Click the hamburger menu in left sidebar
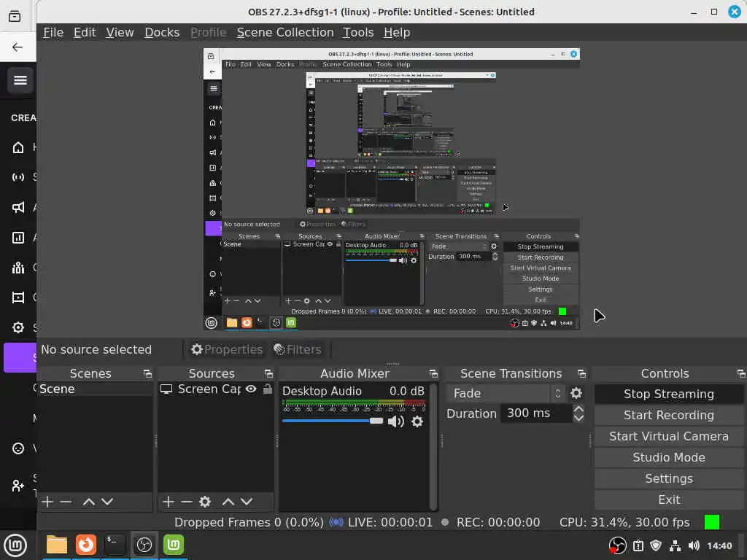The height and width of the screenshot is (560, 747). pyautogui.click(x=20, y=80)
